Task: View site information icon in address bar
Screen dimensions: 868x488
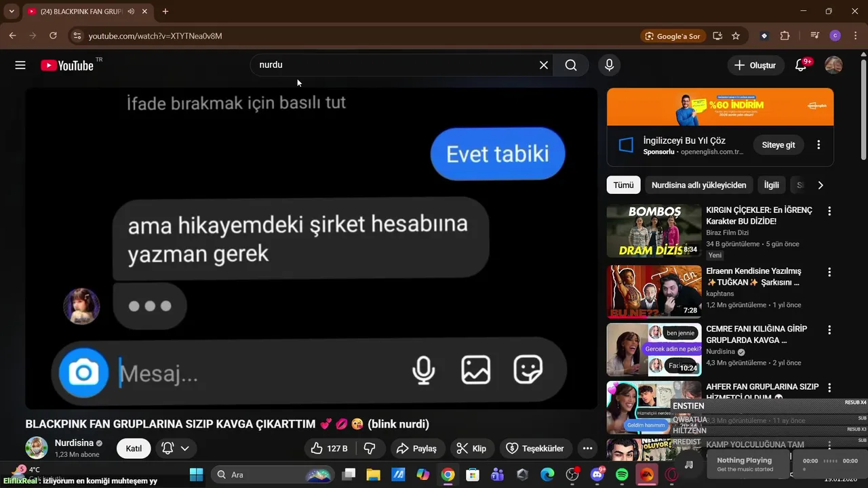Action: point(77,36)
